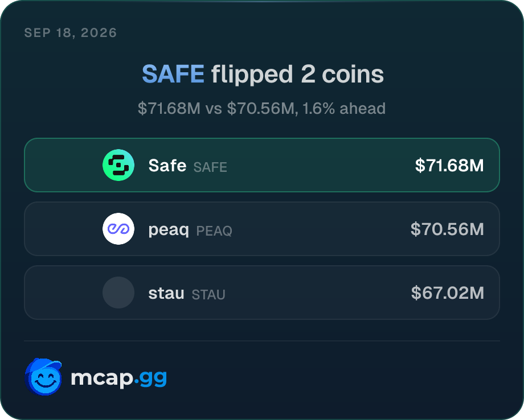The height and width of the screenshot is (420, 524).
Task: Click the '1.6% ahead' comparison subtitle
Action: 344,108
